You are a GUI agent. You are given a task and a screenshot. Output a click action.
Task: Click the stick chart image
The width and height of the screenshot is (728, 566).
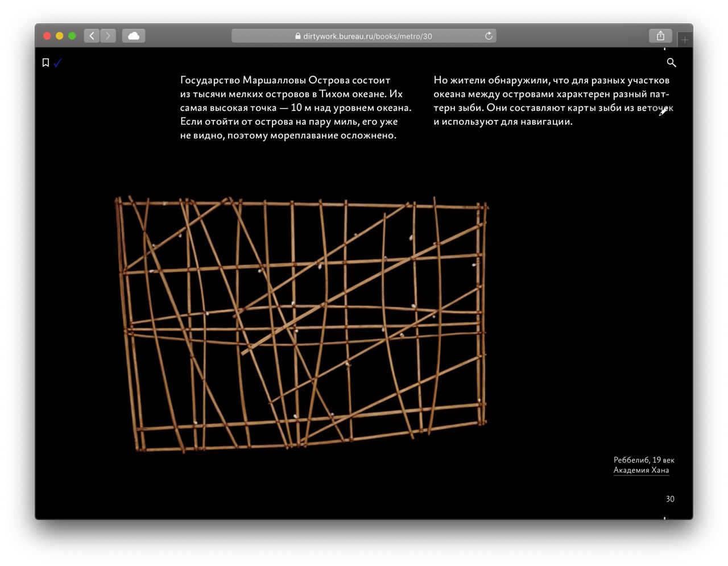[302, 324]
